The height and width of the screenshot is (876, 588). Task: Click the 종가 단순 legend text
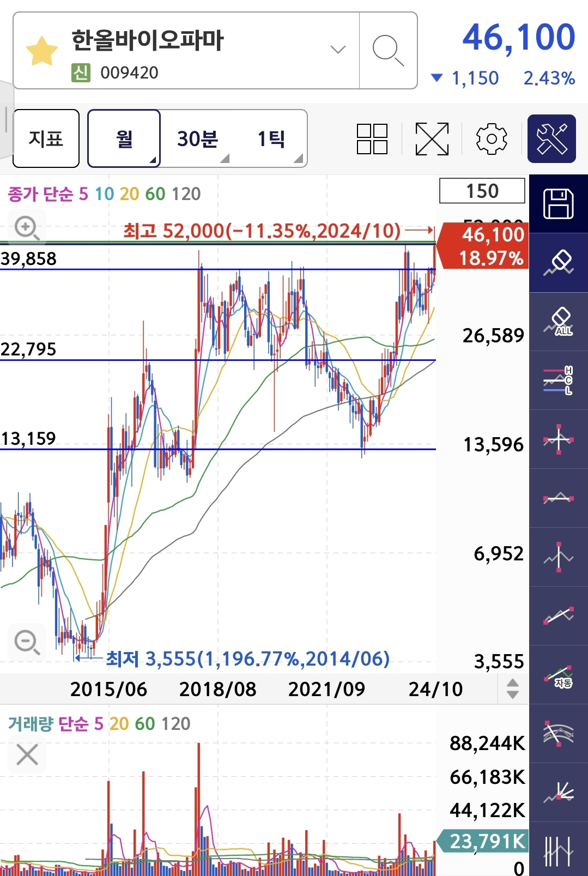[x=40, y=194]
